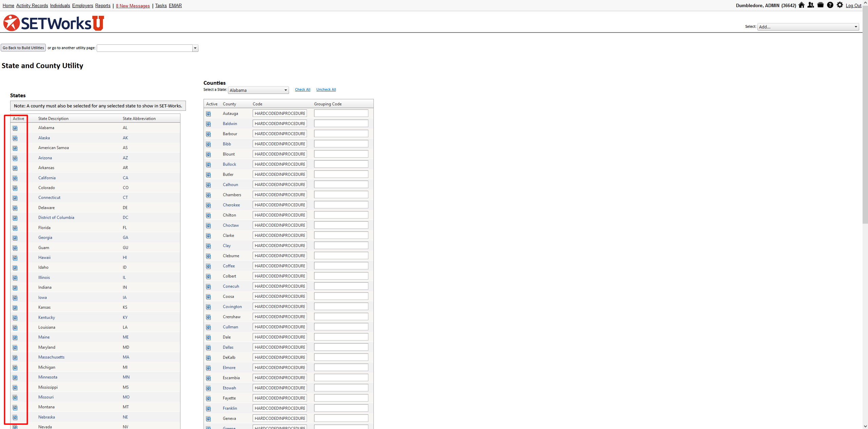
Task: Click the Code field for Elmore county
Action: tap(280, 367)
